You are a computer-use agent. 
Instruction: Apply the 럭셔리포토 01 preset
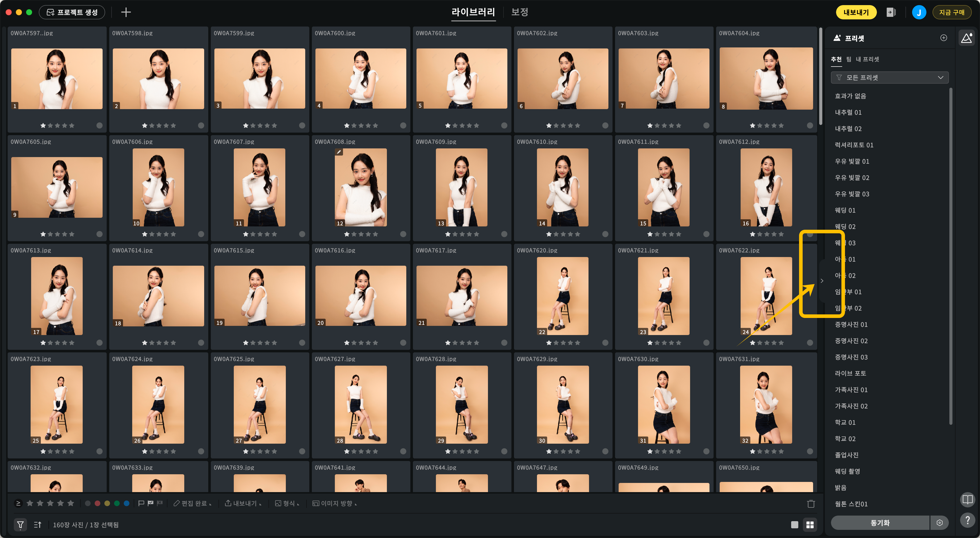(x=854, y=145)
